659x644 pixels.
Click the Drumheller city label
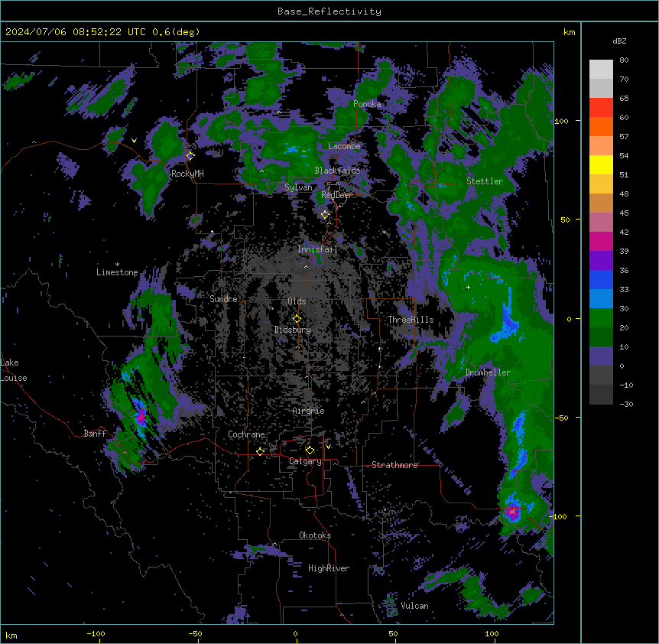(488, 372)
